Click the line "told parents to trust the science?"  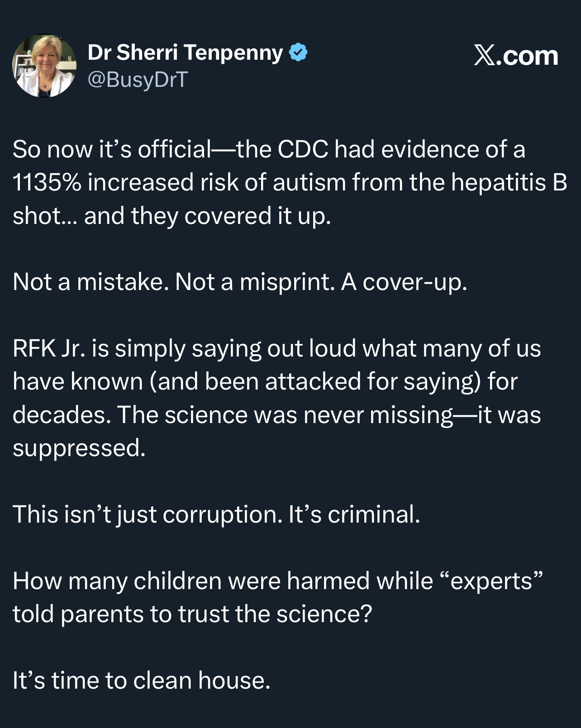[x=192, y=614]
